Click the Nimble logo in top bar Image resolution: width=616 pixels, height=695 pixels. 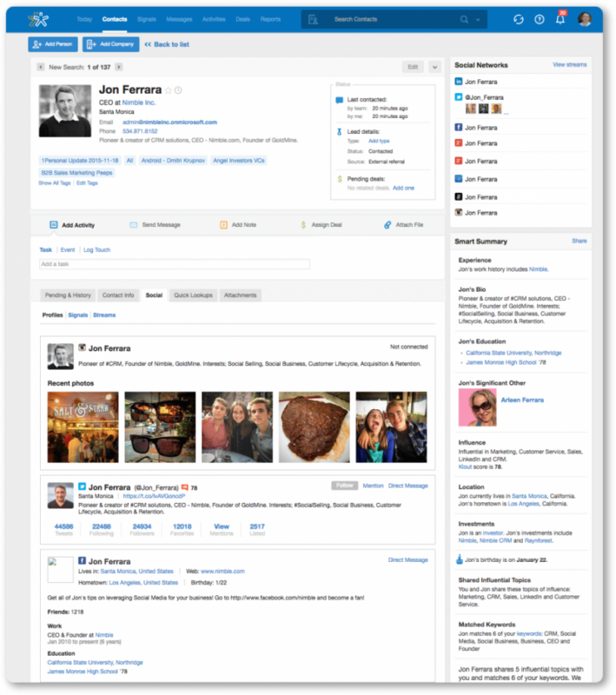pyautogui.click(x=38, y=19)
